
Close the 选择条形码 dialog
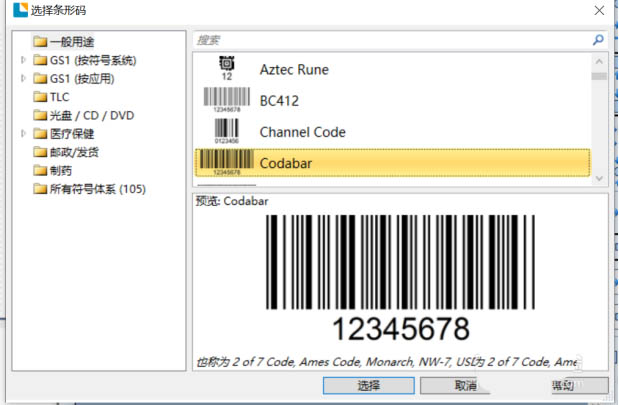(599, 10)
